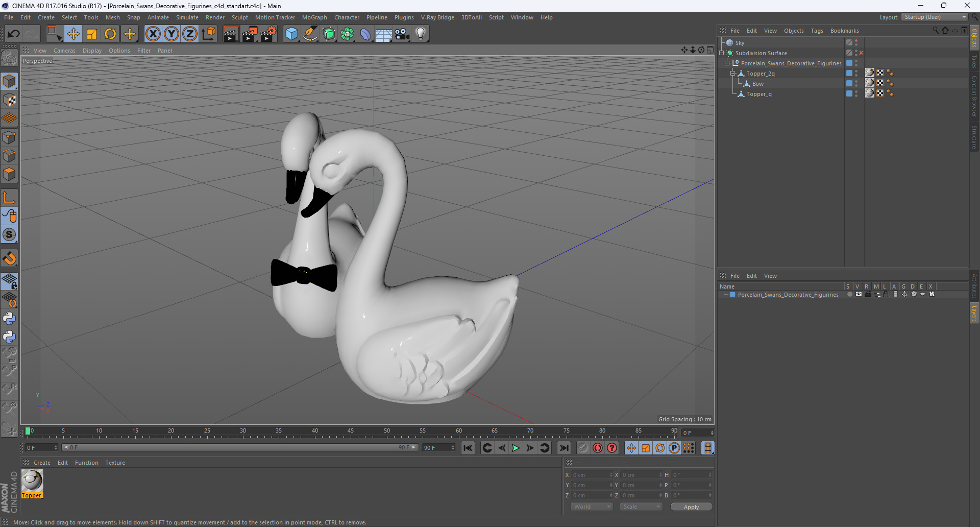Viewport: 980px width, 527px height.
Task: Open the Scale mode dropdown
Action: pos(641,507)
